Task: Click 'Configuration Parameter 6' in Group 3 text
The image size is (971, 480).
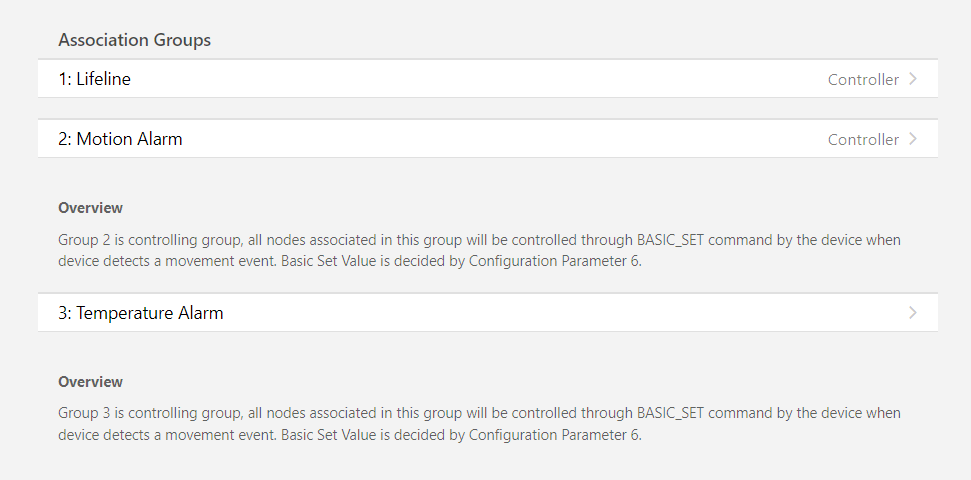Action: click(x=553, y=435)
